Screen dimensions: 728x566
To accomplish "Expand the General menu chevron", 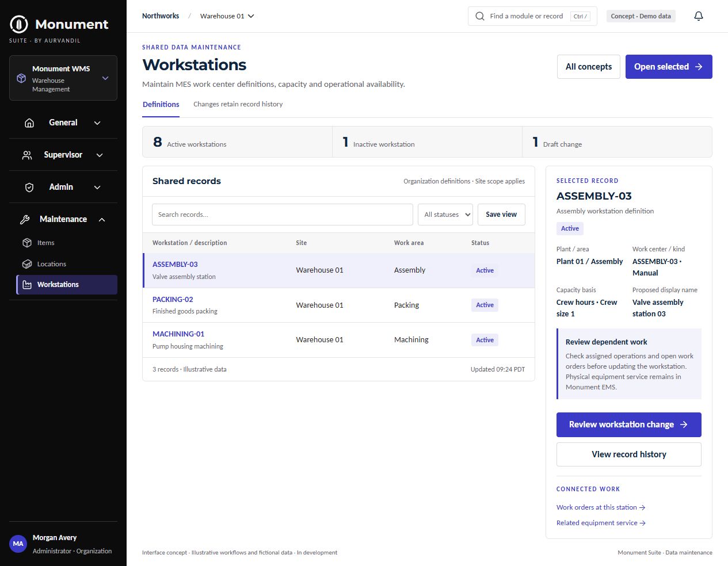I will click(97, 123).
